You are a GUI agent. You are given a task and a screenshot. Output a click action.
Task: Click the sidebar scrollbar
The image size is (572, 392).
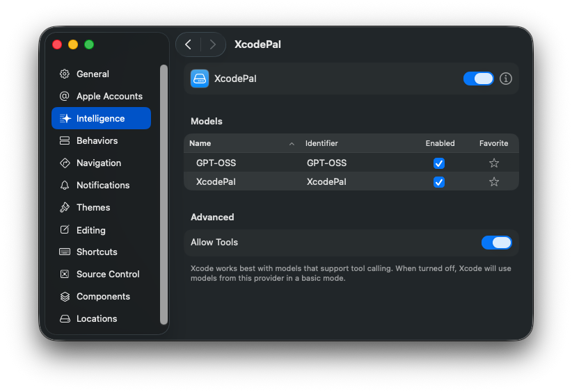tap(164, 195)
